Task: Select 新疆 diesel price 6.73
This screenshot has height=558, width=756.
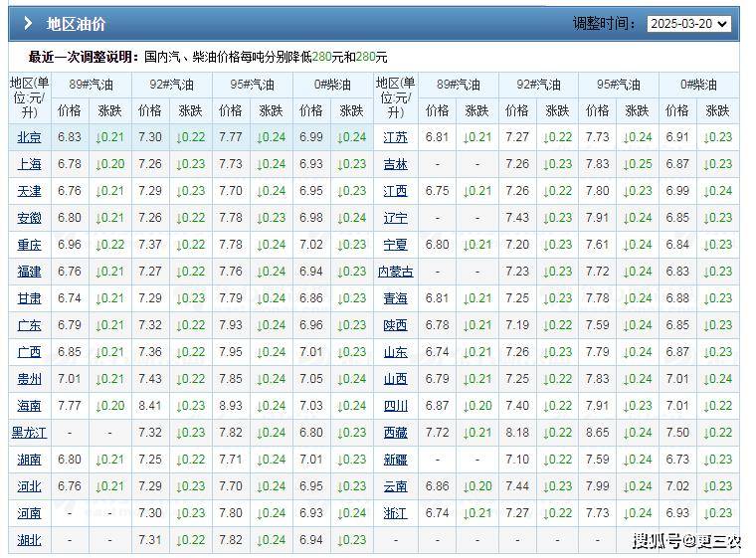Action: click(677, 460)
